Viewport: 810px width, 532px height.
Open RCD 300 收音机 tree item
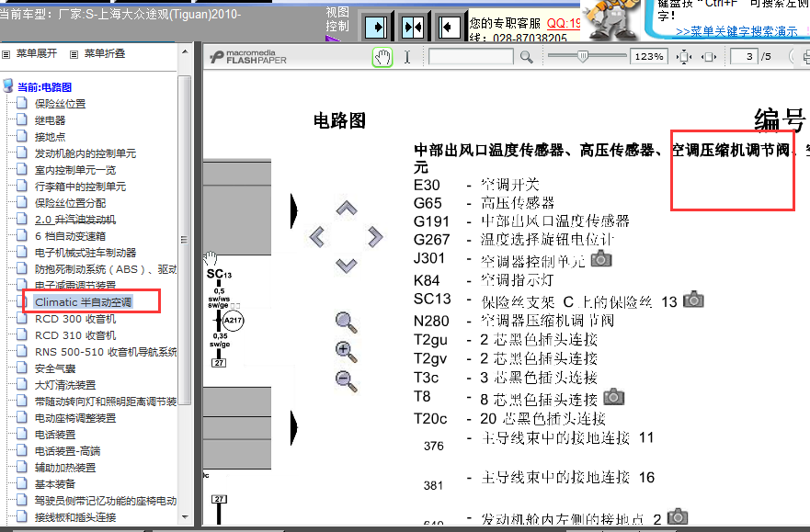pos(75,319)
